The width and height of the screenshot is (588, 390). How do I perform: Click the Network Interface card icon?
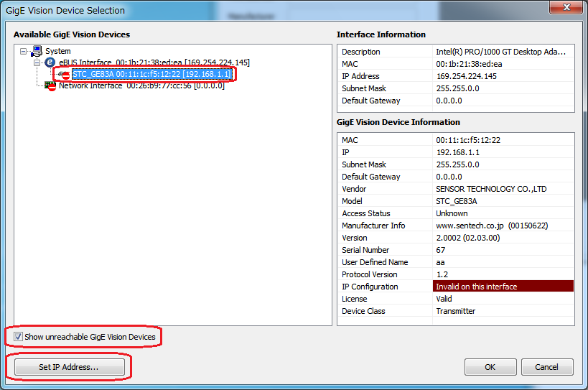[50, 85]
